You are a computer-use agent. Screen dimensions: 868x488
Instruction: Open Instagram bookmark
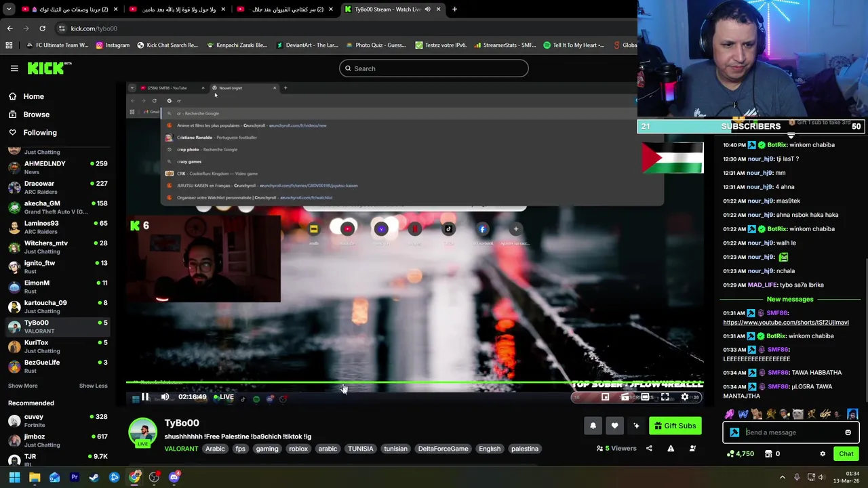[112, 45]
